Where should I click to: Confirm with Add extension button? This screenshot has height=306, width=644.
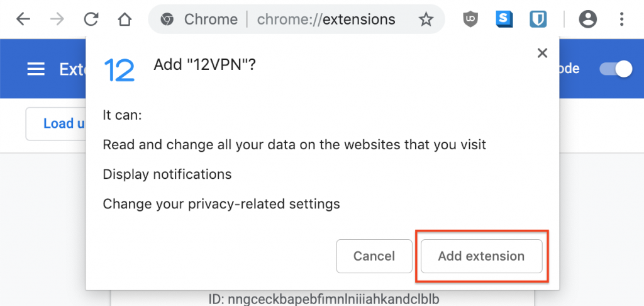tap(481, 256)
